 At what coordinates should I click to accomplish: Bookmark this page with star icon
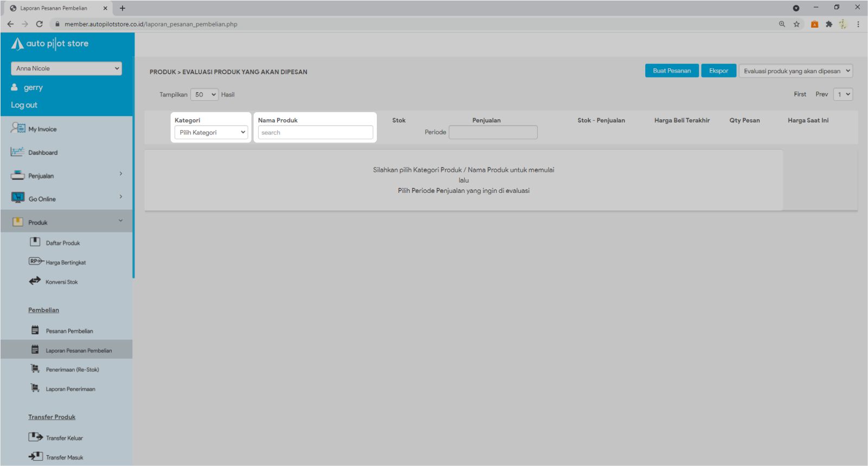[796, 24]
